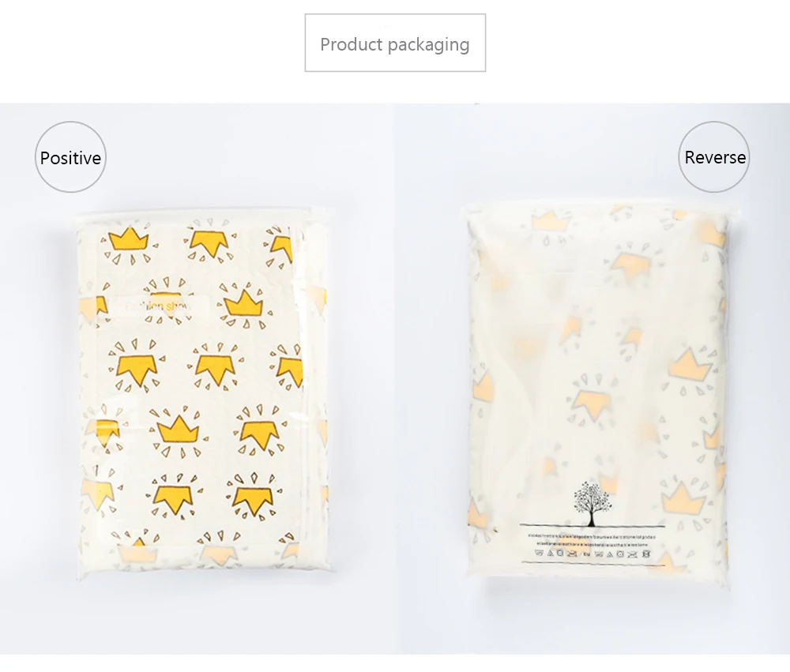
Task: Click the first bleach triangle care symbol
Action: 551,553
